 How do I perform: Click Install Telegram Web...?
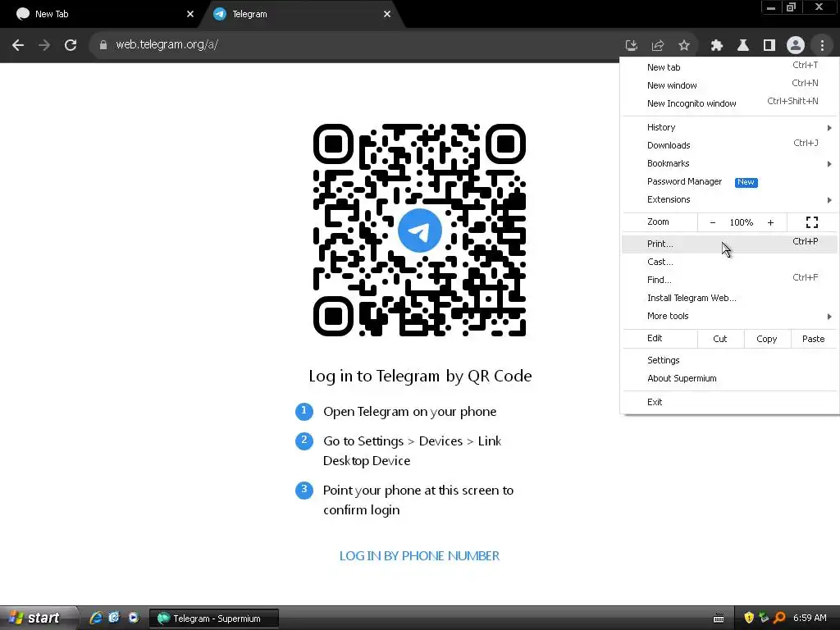pos(729,298)
